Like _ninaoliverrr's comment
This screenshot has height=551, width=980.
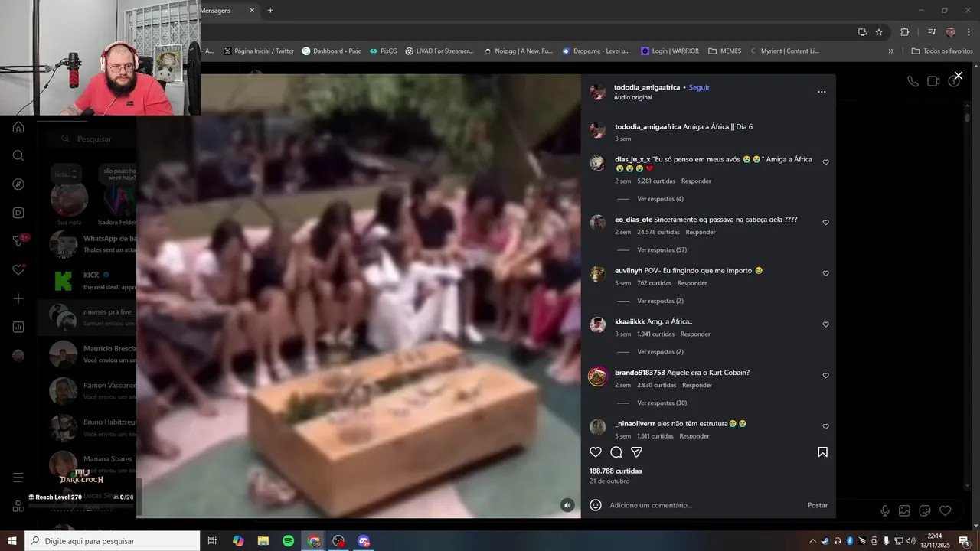[825, 426]
